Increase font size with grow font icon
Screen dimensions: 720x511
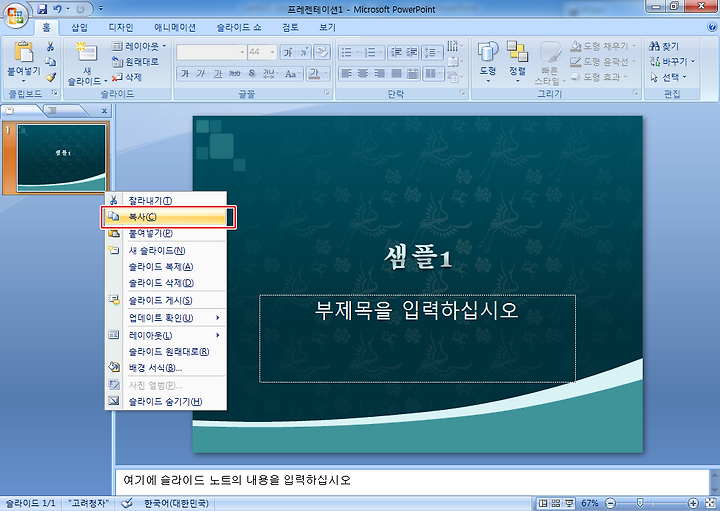tap(288, 52)
